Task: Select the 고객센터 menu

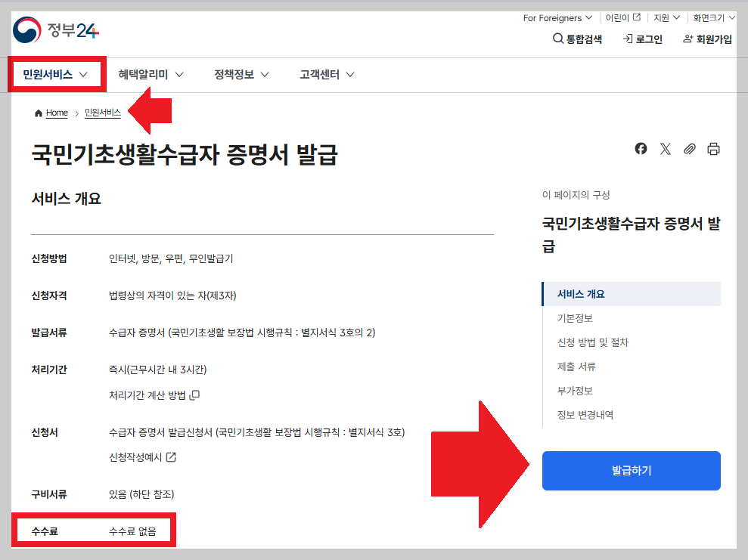Action: pyautogui.click(x=319, y=74)
